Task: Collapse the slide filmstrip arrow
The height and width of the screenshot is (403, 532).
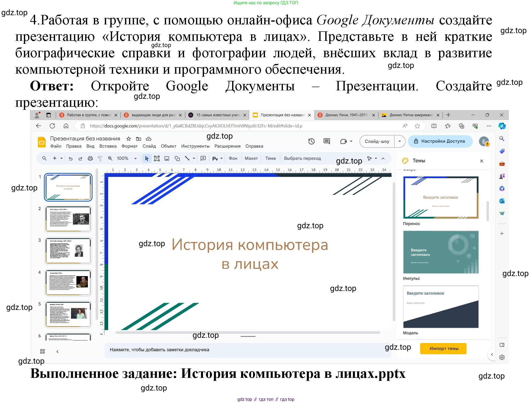Action: tap(58, 351)
